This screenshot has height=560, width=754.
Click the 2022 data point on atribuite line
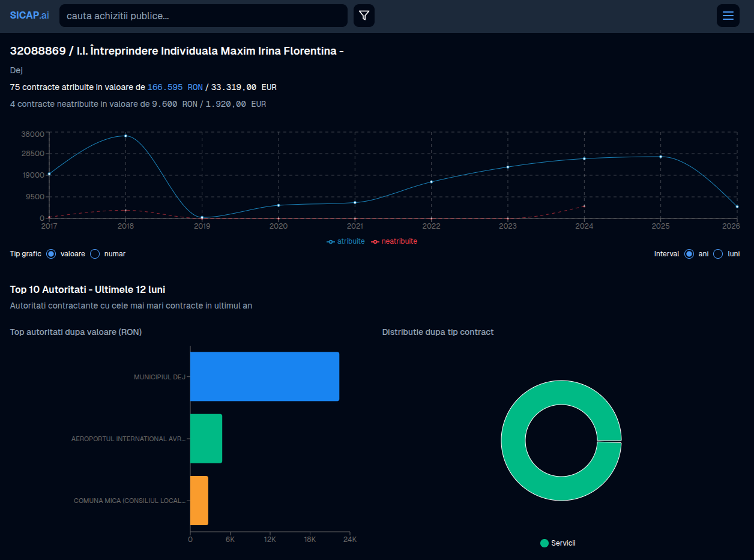pyautogui.click(x=431, y=181)
